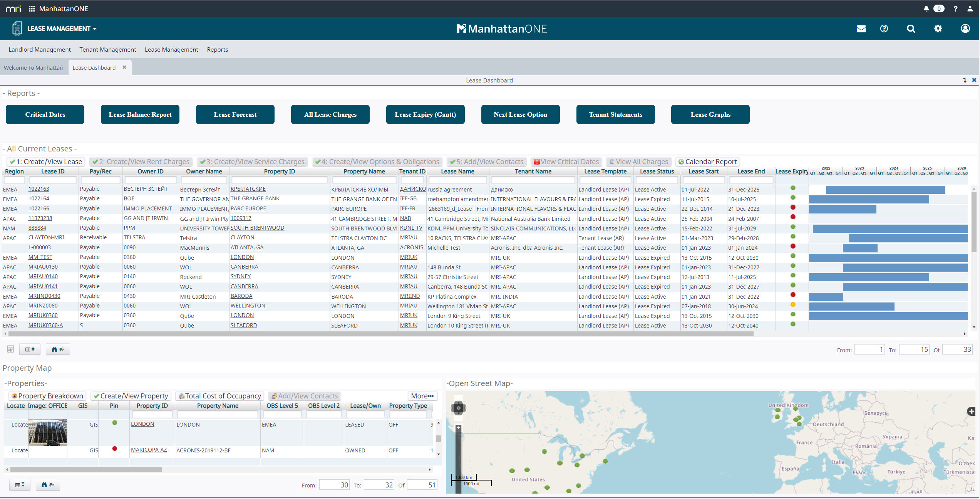This screenshot has height=499, width=980.
Task: Open the apps grid launcher icon
Action: pyautogui.click(x=32, y=8)
